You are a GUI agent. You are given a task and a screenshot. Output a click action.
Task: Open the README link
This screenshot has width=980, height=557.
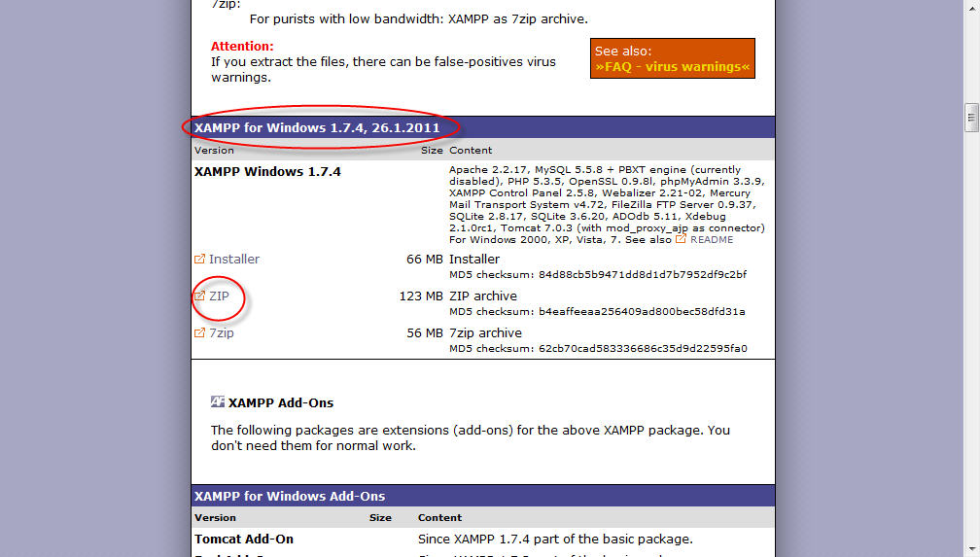coord(712,239)
